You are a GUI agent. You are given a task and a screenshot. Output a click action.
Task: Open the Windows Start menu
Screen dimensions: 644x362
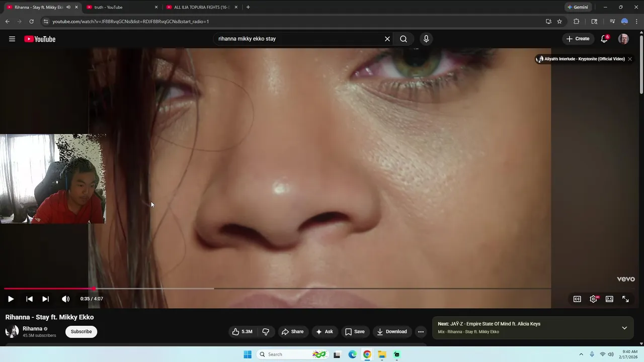point(248,354)
